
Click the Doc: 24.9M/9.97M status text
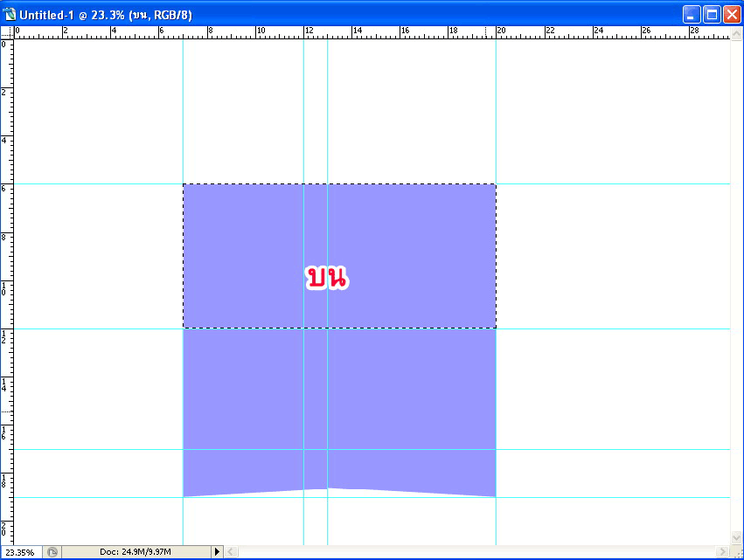(x=136, y=552)
